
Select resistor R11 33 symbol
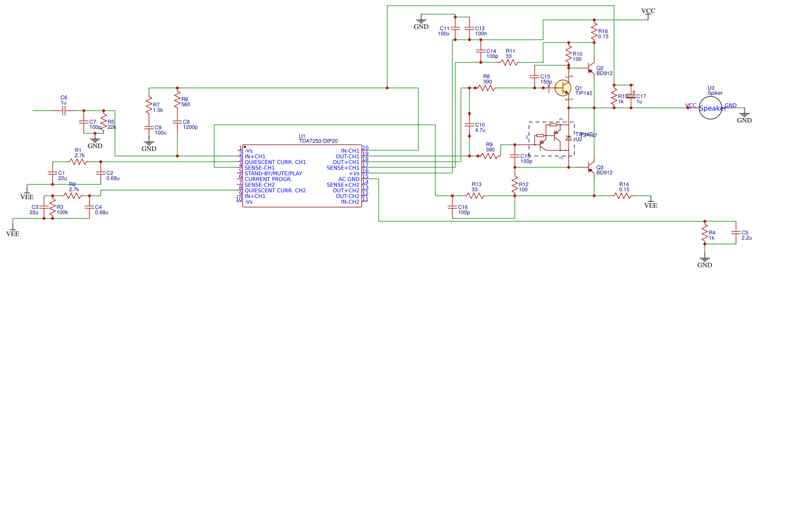[x=509, y=62]
